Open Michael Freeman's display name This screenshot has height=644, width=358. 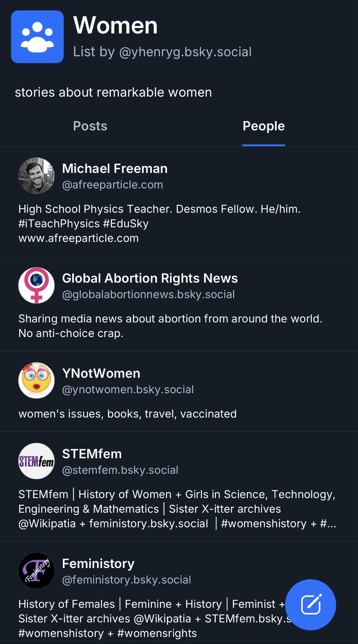point(115,168)
